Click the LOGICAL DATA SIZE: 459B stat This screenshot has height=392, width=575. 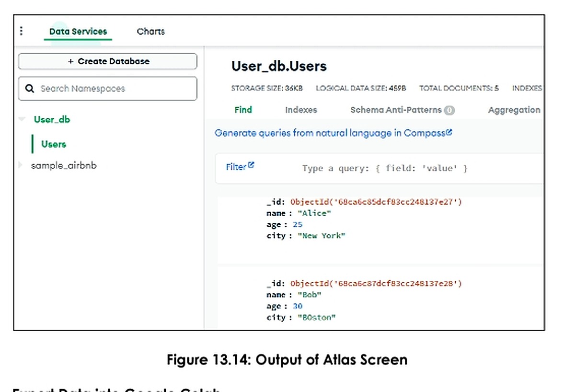coord(361,88)
